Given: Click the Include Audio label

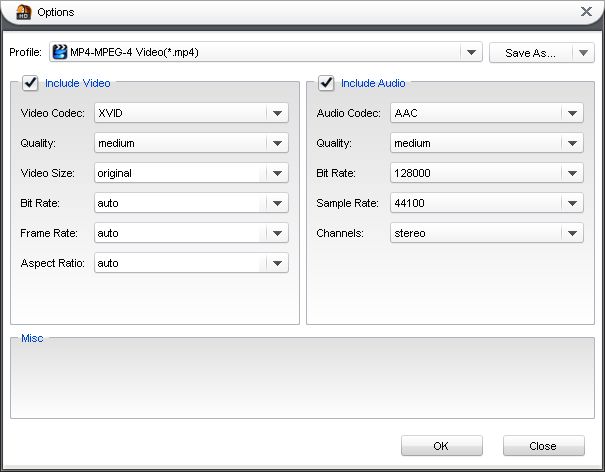Looking at the screenshot, I should [x=373, y=83].
